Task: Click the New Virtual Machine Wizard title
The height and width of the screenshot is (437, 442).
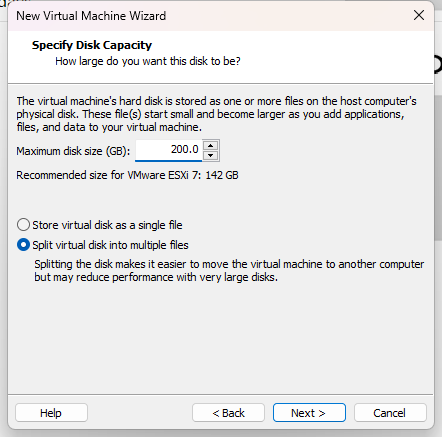Action: pos(91,16)
